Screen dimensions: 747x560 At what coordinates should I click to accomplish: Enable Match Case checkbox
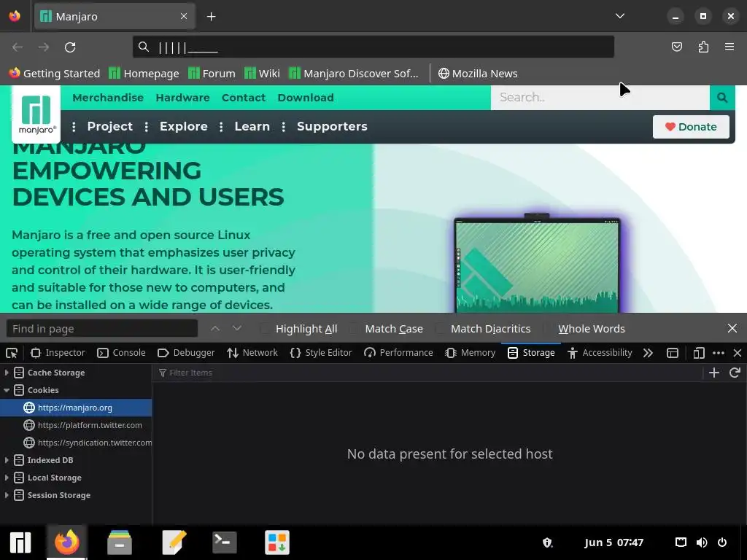point(355,329)
